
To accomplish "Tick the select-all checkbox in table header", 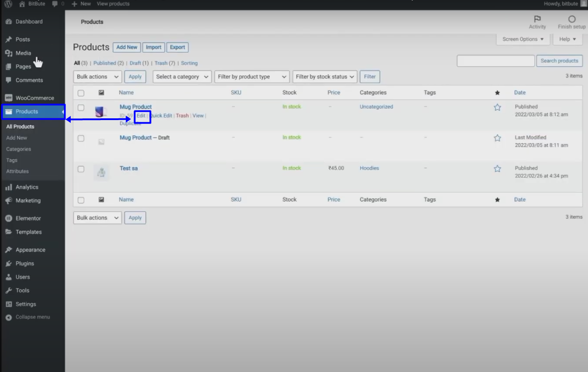I will coord(81,93).
